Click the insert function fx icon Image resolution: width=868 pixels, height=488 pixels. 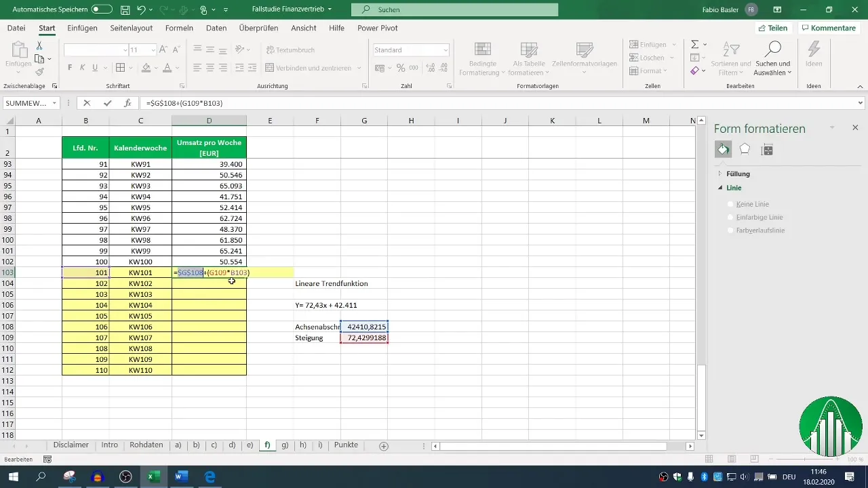(x=127, y=103)
